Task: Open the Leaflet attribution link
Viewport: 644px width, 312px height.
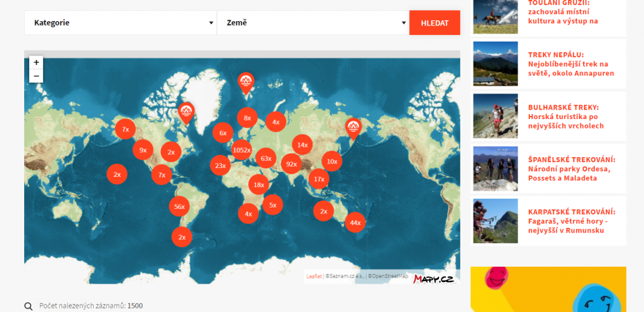Action: pyautogui.click(x=314, y=276)
